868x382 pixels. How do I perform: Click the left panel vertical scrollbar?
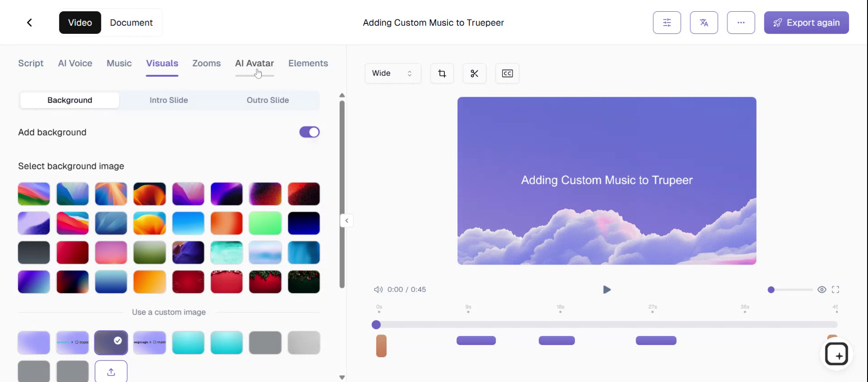click(342, 194)
